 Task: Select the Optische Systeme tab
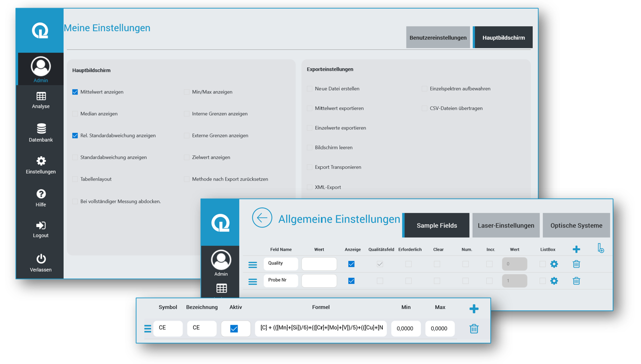point(576,225)
